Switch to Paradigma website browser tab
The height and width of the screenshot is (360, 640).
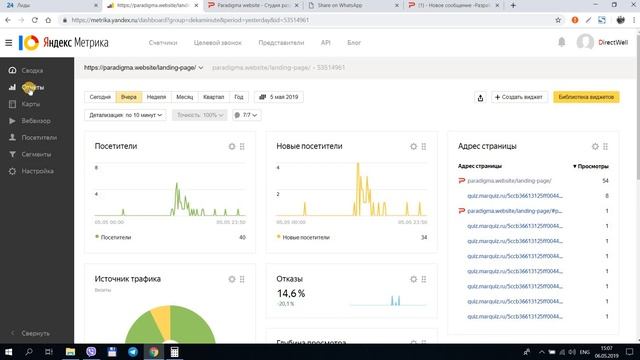point(253,5)
